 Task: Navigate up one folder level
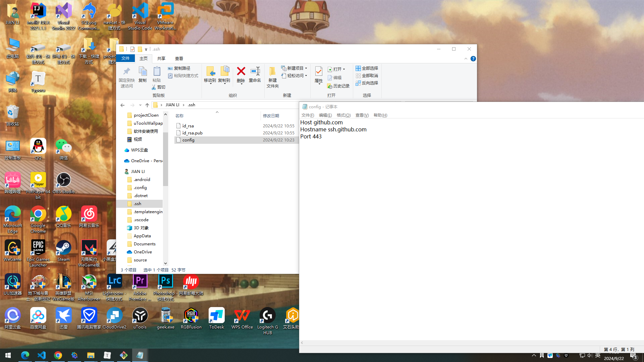147,105
